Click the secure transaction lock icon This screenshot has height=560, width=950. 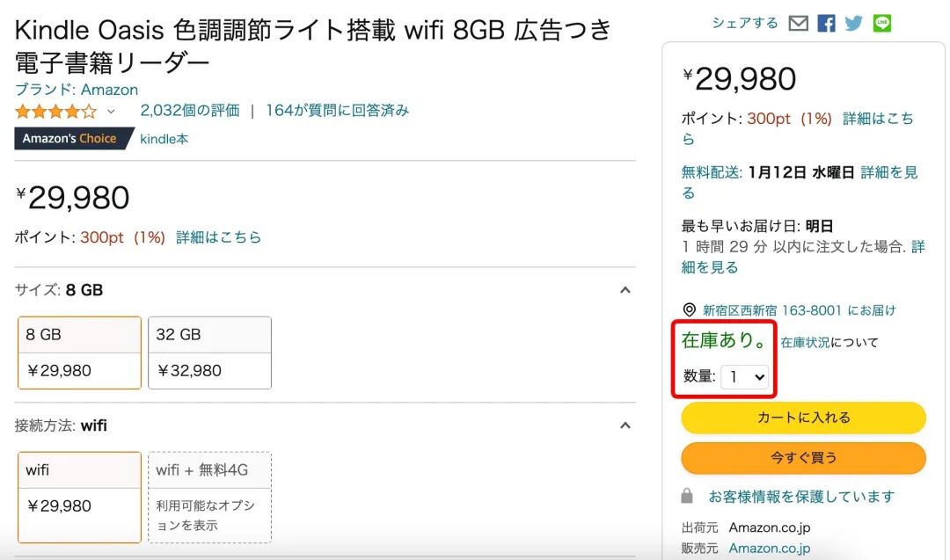pyautogui.click(x=687, y=497)
